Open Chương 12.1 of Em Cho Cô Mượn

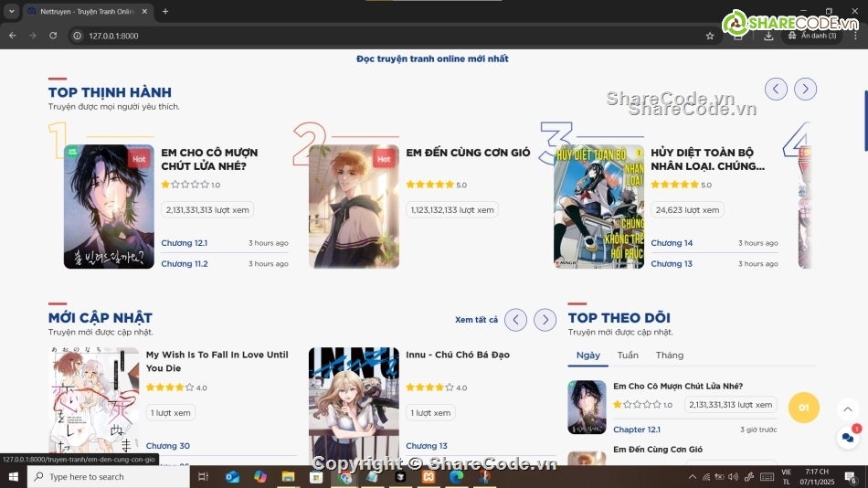pyautogui.click(x=184, y=243)
